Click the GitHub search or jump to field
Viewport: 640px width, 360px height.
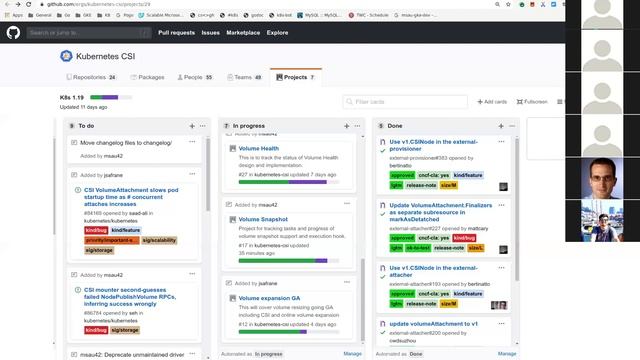pyautogui.click(x=89, y=33)
